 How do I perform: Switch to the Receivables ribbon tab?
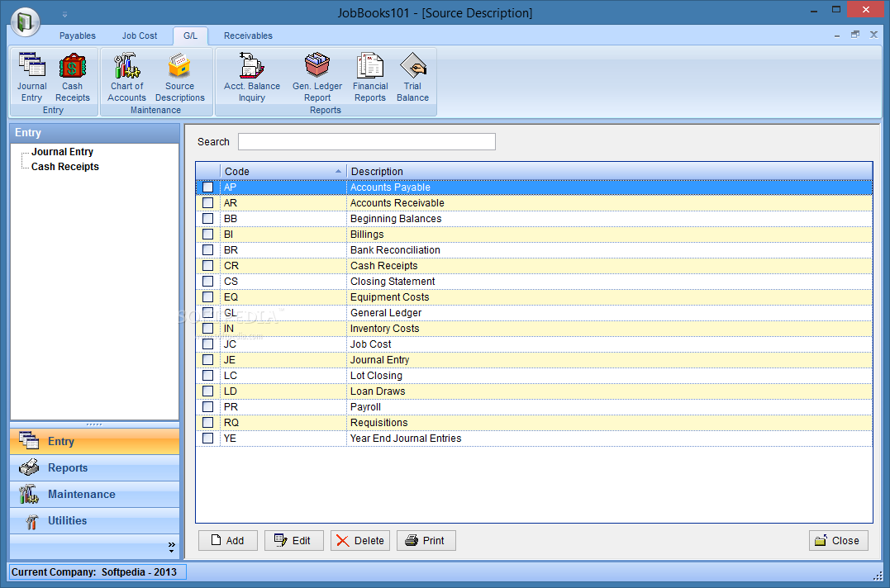pos(248,36)
